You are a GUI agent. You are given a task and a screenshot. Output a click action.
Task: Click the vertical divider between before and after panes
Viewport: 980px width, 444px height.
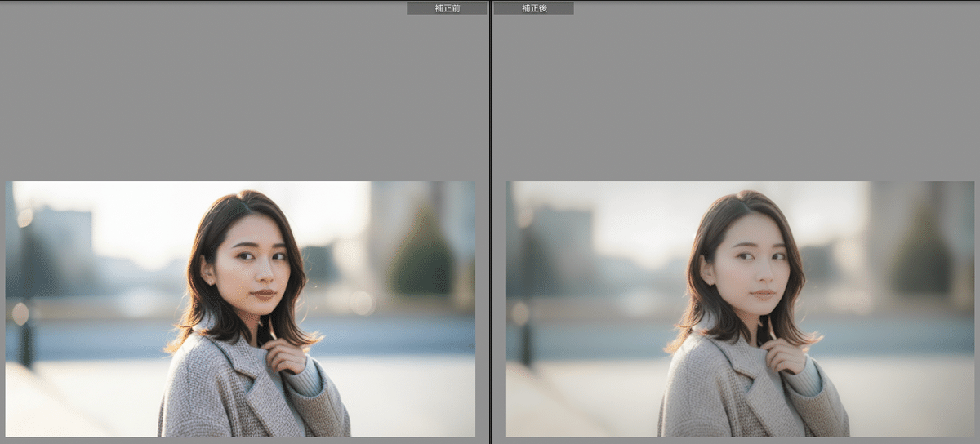point(490,222)
